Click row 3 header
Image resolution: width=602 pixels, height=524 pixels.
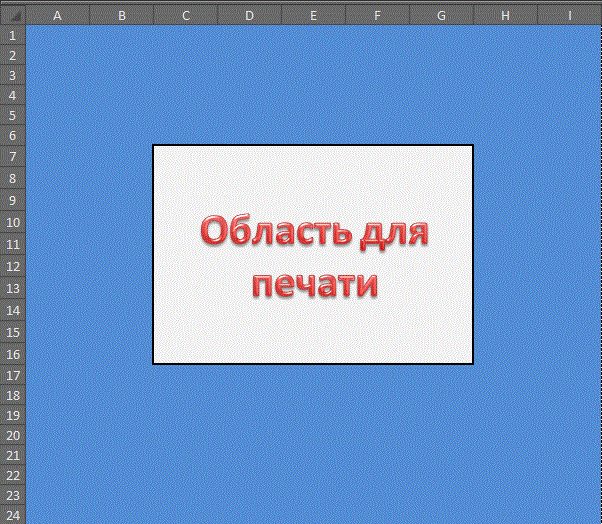coord(12,75)
